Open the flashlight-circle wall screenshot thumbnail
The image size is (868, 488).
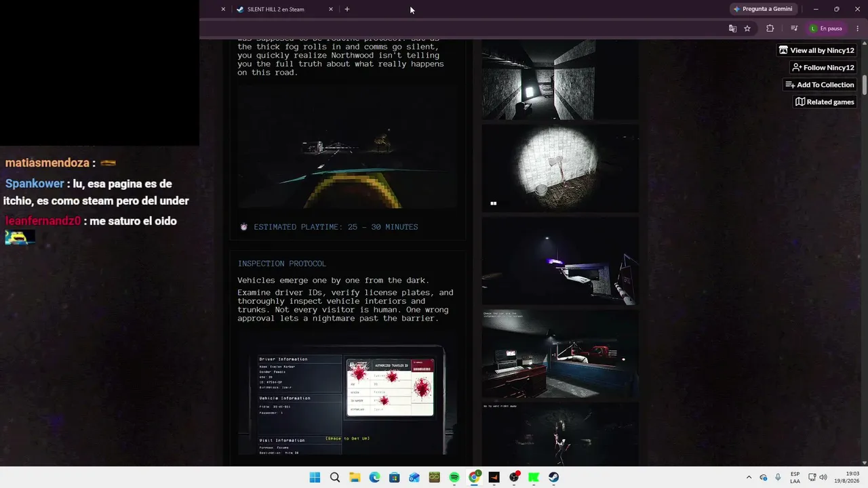click(560, 168)
